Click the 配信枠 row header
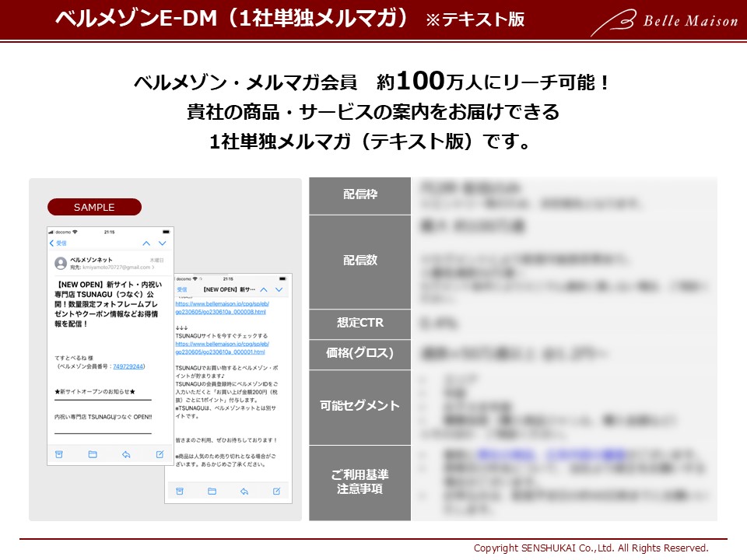Viewport: 747px width, 560px height. point(359,195)
